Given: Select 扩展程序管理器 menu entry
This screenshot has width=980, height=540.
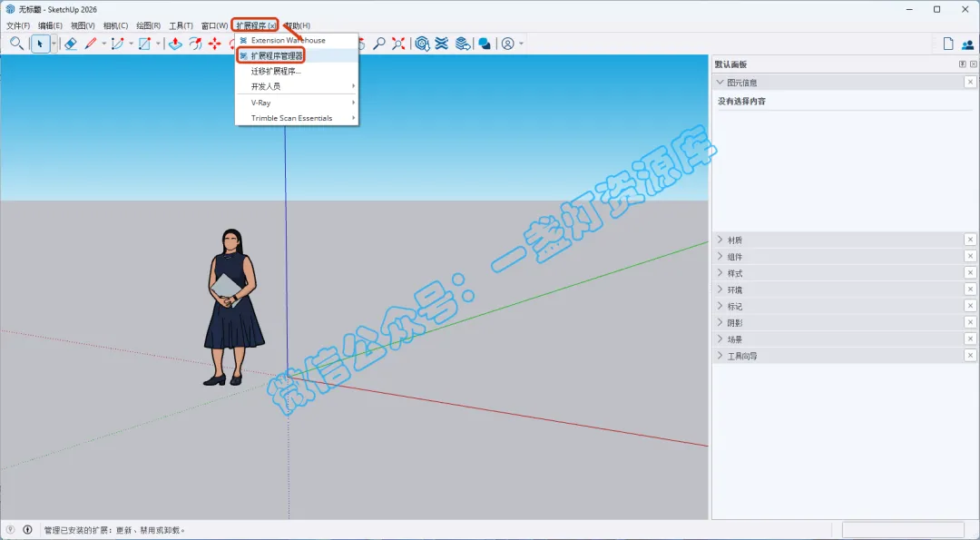Looking at the screenshot, I should coord(297,55).
